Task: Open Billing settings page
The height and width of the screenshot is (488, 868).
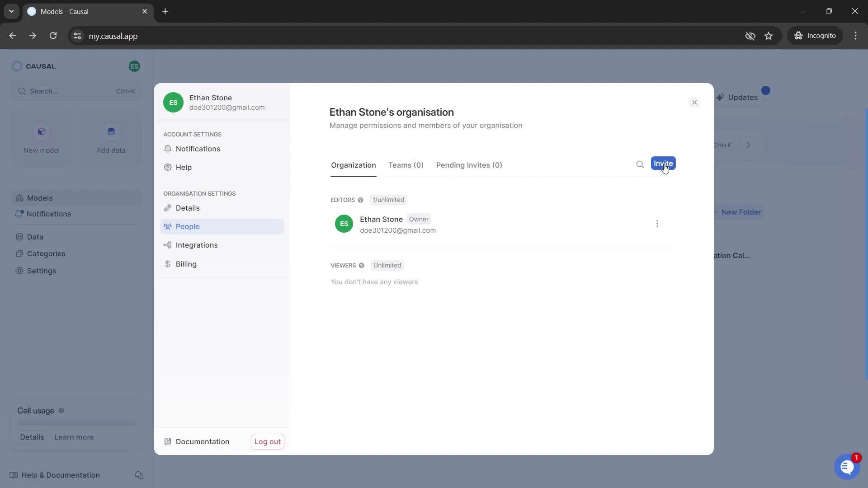Action: coord(186,263)
